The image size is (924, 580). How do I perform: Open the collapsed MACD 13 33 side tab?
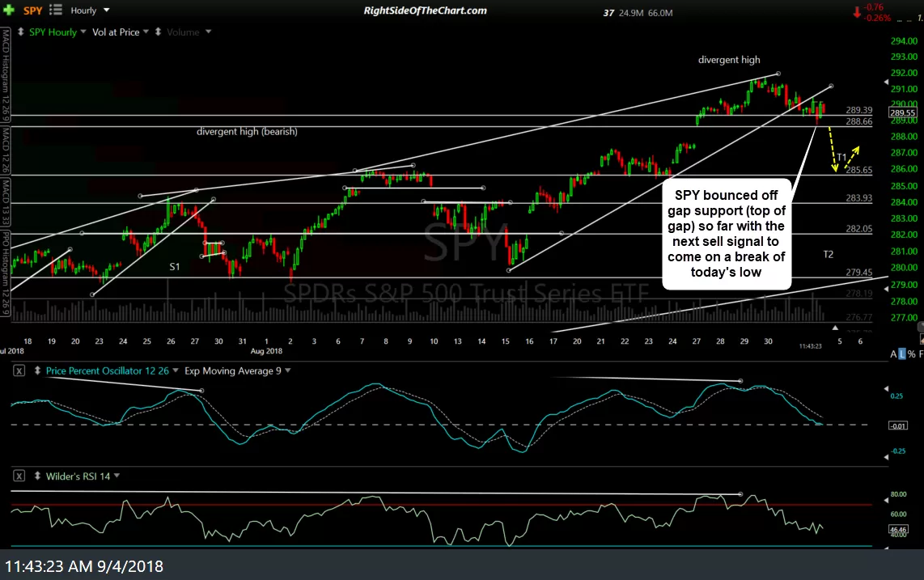click(6, 202)
